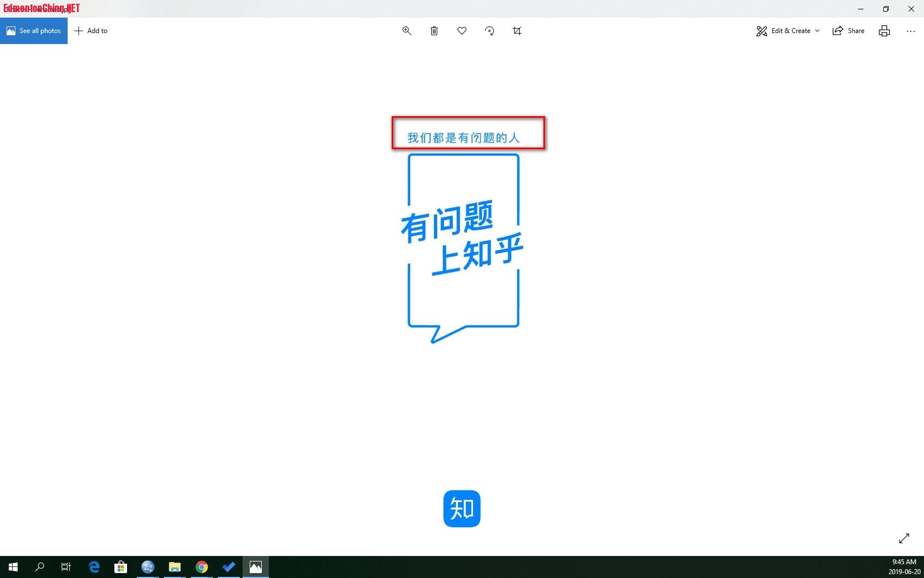Rotate the photo using rotate icon
This screenshot has height=578, width=924.
pyautogui.click(x=490, y=31)
